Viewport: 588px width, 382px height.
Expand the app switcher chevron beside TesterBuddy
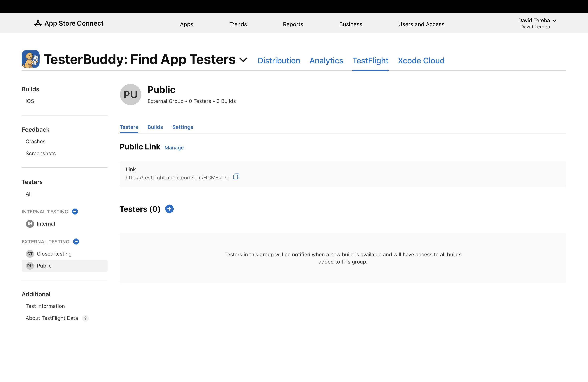(243, 60)
